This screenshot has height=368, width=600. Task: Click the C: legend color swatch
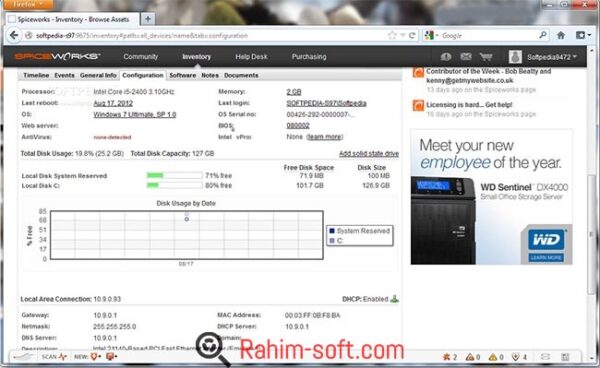point(332,241)
